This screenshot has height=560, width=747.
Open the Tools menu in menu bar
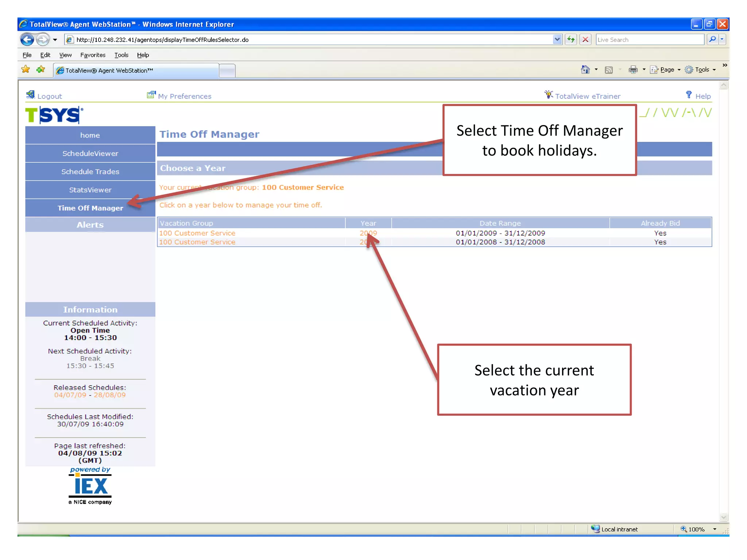(121, 55)
